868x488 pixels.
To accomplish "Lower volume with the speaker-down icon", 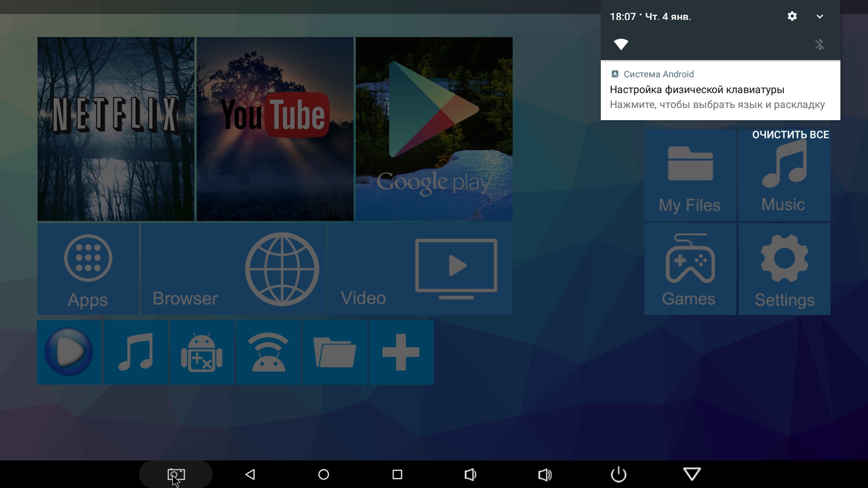I will pos(471,474).
